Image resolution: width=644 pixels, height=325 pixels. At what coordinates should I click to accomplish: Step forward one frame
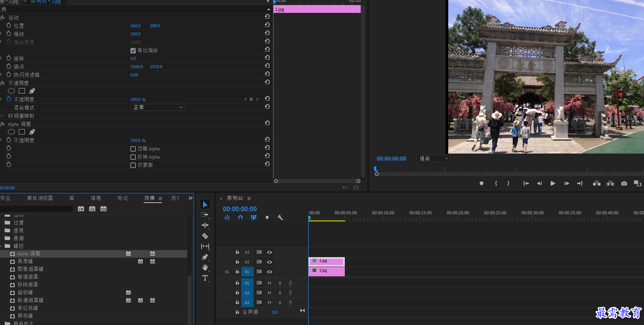[567, 184]
